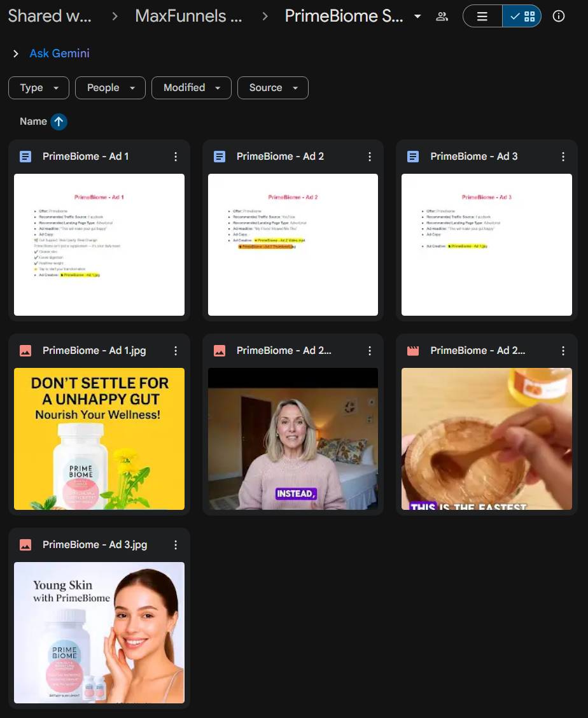Switch to grid layout view
The height and width of the screenshot is (718, 588).
tap(522, 17)
